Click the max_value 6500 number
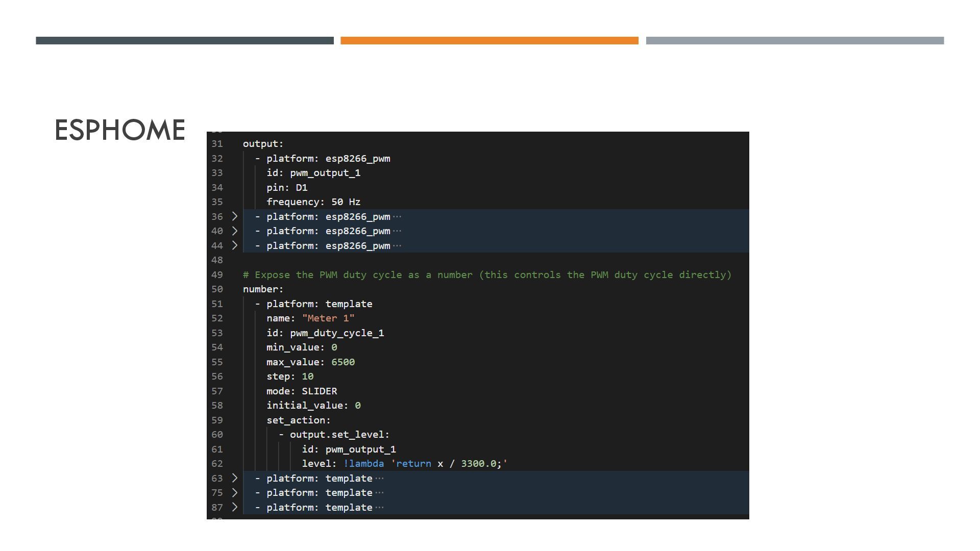This screenshot has width=980, height=551. coord(343,362)
